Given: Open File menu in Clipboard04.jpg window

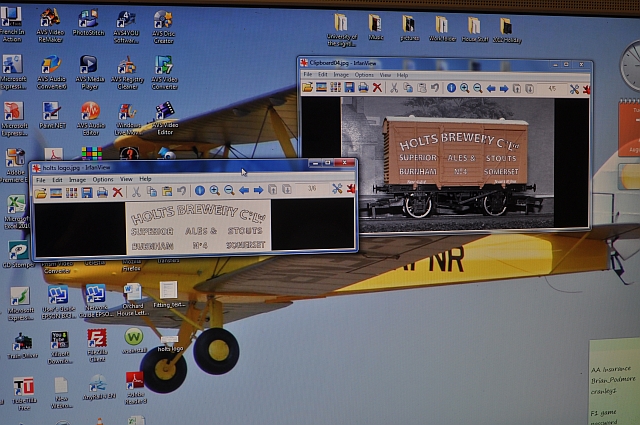Looking at the screenshot, I should coord(308,74).
